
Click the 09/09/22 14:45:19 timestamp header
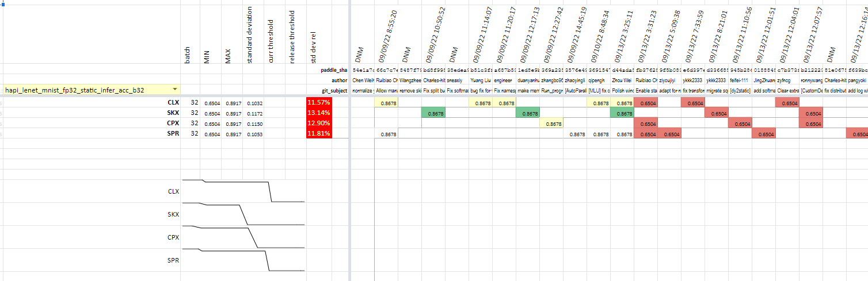[x=576, y=35]
